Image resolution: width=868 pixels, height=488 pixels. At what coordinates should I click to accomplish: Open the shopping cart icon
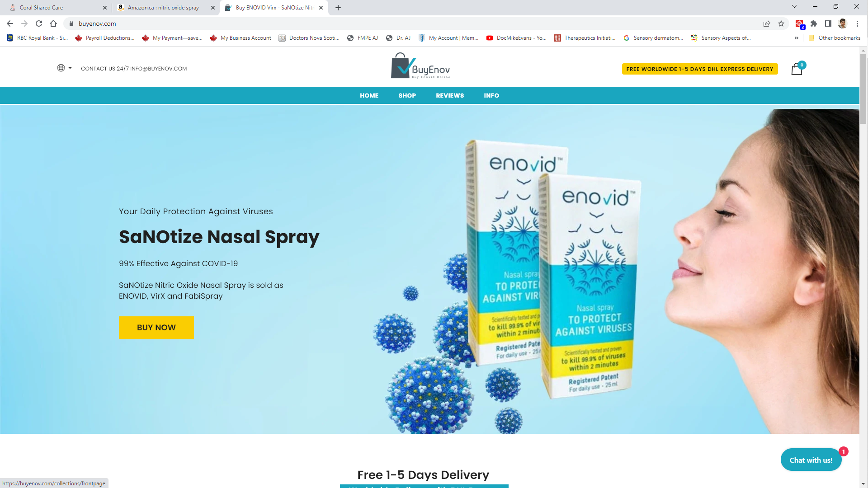797,69
